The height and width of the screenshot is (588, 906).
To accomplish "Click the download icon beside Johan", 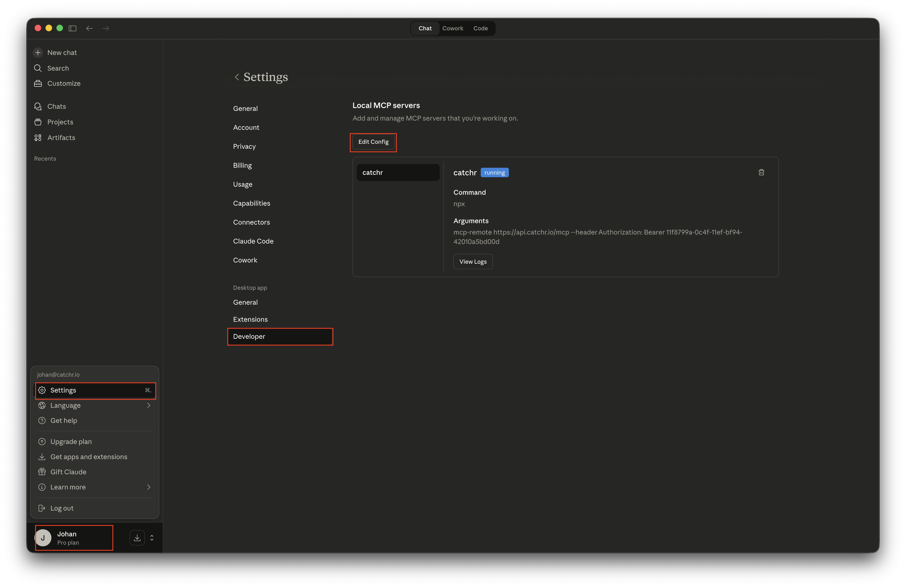I will coord(137,537).
